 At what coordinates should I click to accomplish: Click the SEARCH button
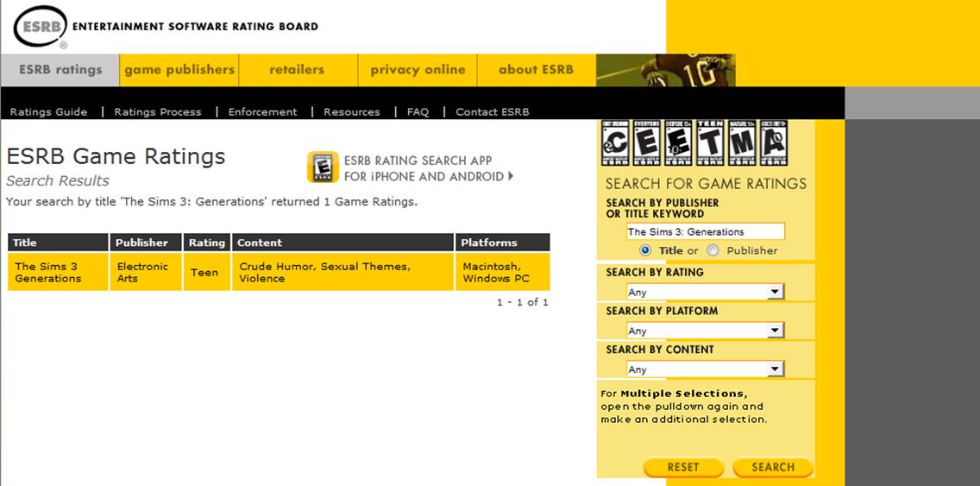click(773, 467)
